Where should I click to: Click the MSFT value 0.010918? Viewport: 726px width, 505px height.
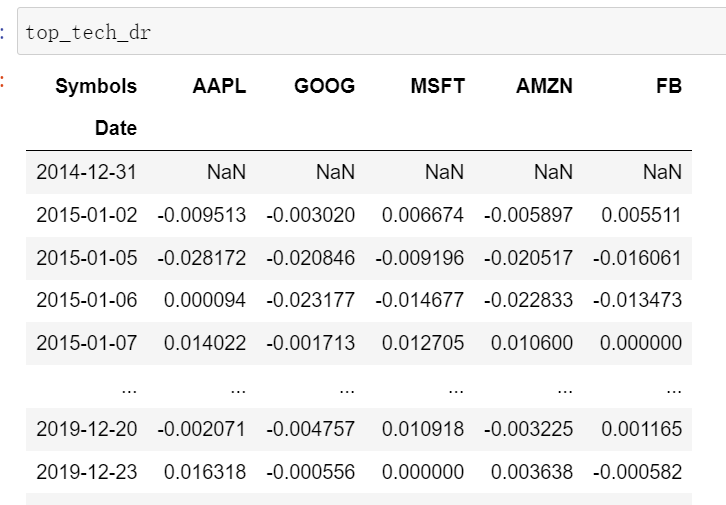click(423, 429)
